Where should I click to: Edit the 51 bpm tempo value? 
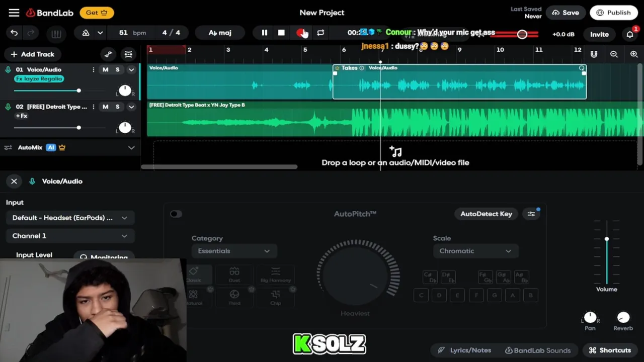(132, 33)
